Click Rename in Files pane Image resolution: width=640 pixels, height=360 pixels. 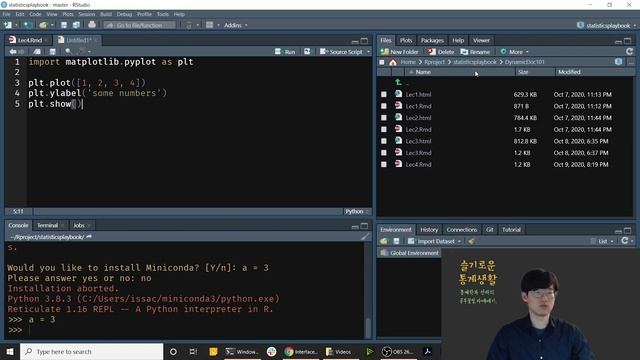click(x=476, y=52)
